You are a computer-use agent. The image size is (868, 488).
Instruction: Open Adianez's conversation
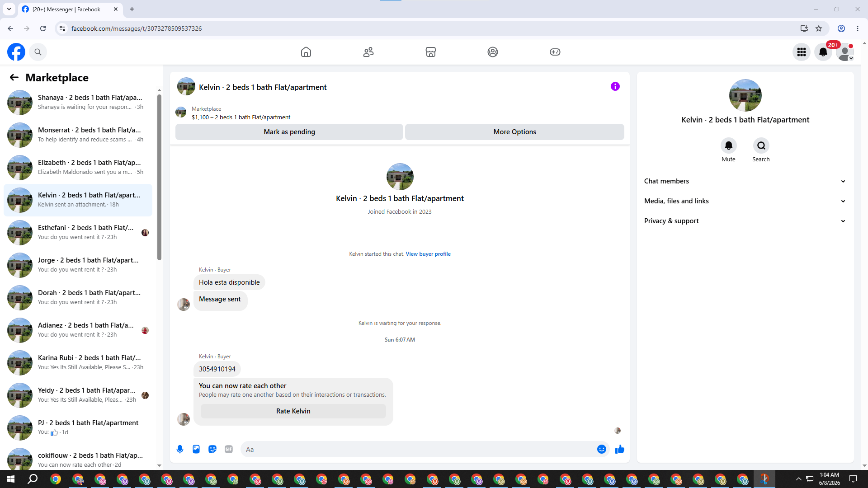(78, 330)
